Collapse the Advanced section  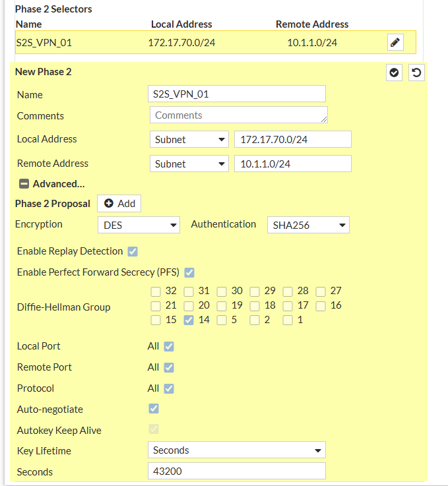pyautogui.click(x=24, y=184)
